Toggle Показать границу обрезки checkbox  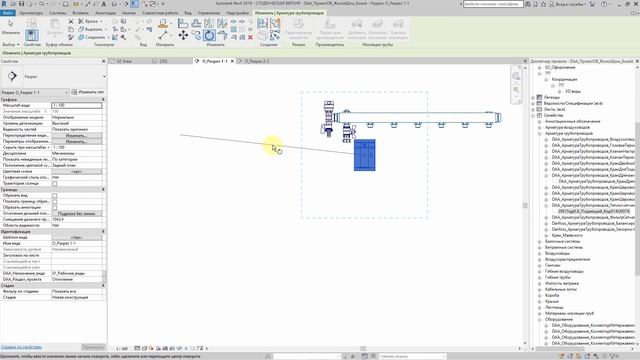click(55, 202)
